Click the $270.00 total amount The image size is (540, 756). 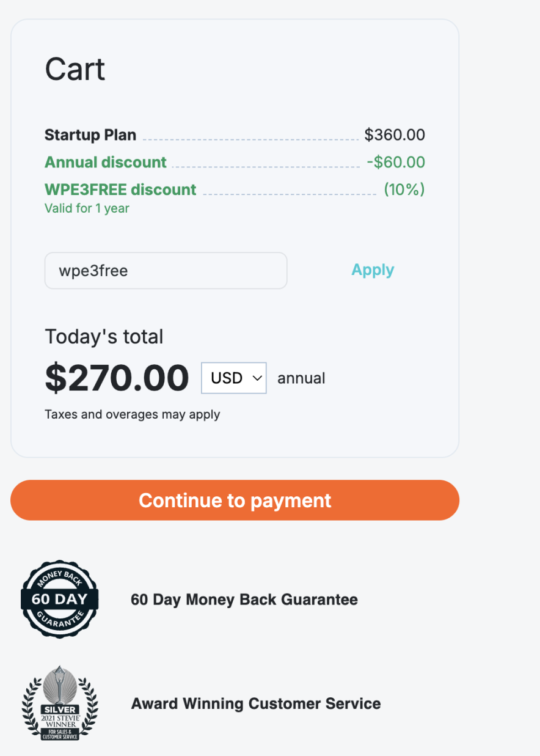coord(117,378)
